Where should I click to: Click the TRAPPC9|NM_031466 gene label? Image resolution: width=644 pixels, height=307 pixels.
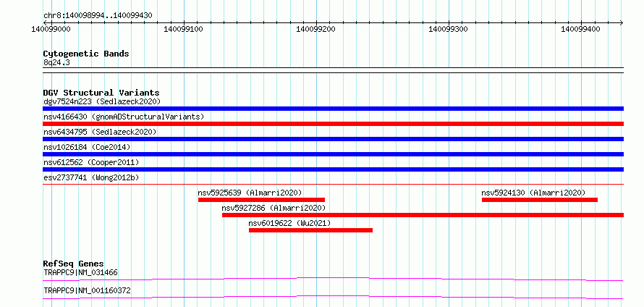tap(81, 272)
